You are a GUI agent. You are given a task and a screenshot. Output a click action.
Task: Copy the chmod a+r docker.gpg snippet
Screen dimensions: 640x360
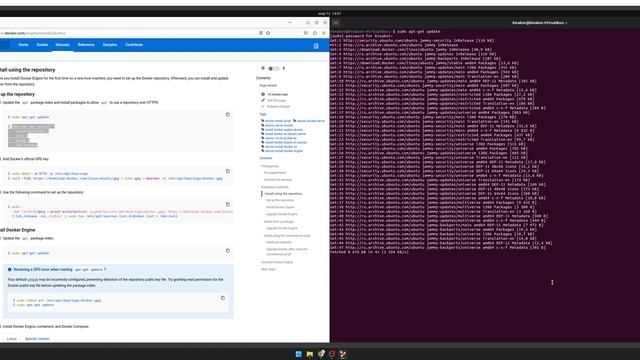click(x=223, y=298)
